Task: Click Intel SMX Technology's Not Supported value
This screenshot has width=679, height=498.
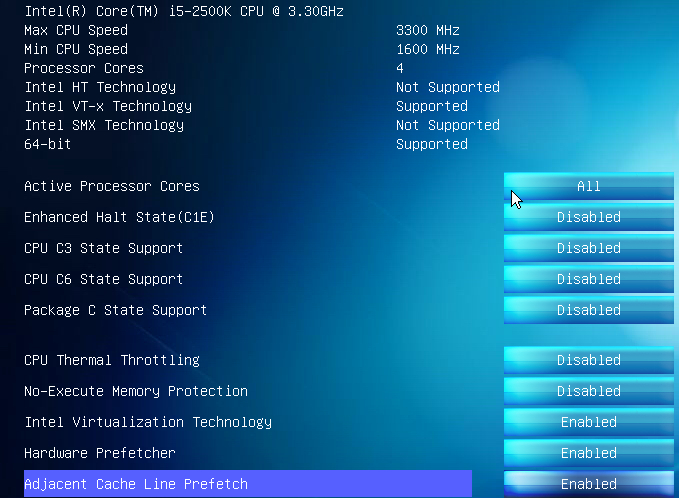Action: (x=448, y=126)
